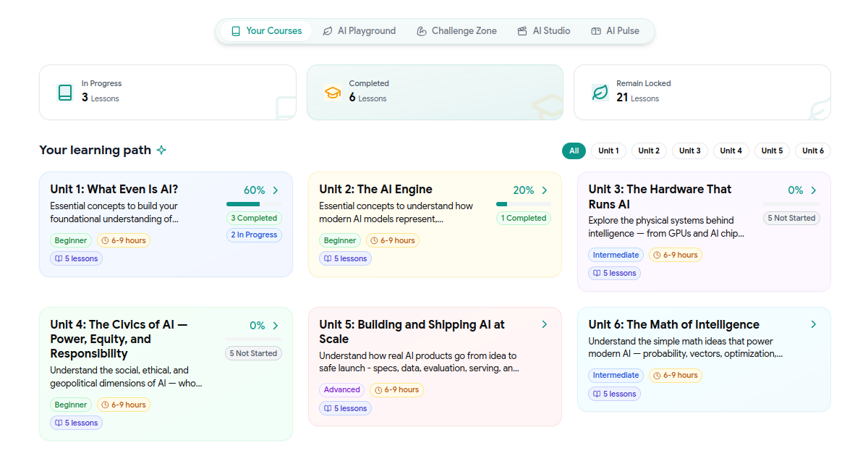The image size is (868, 456).
Task: Filter by Unit 4
Action: click(731, 151)
